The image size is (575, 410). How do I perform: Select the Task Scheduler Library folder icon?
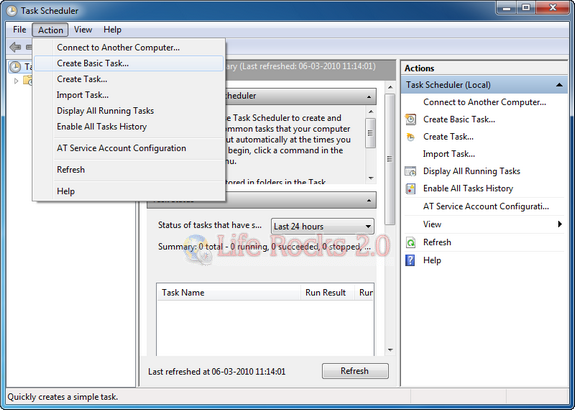click(x=28, y=80)
